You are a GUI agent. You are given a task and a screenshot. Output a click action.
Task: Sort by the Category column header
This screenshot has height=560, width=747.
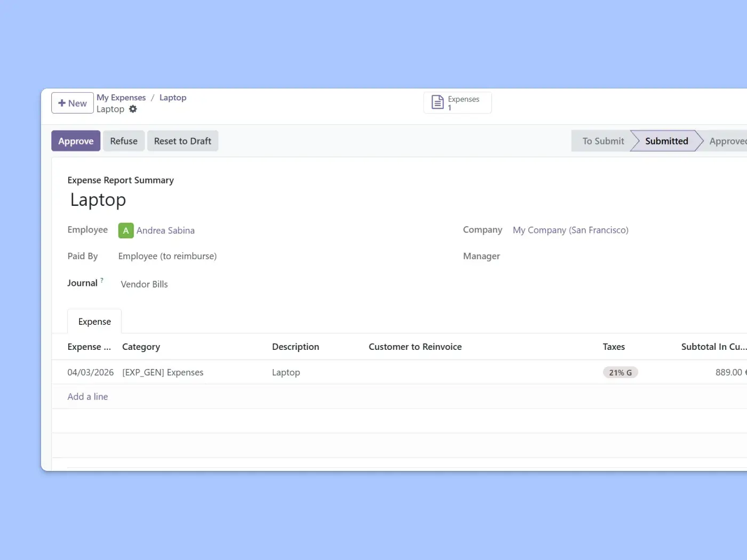[x=141, y=347]
